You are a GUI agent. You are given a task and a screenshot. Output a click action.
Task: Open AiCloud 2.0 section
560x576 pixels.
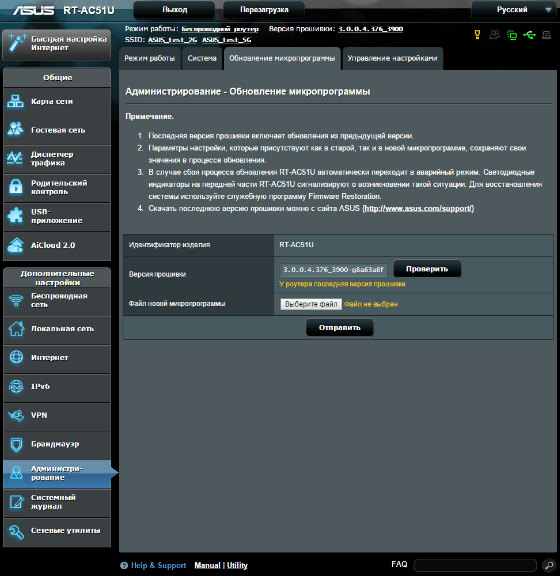click(x=57, y=245)
